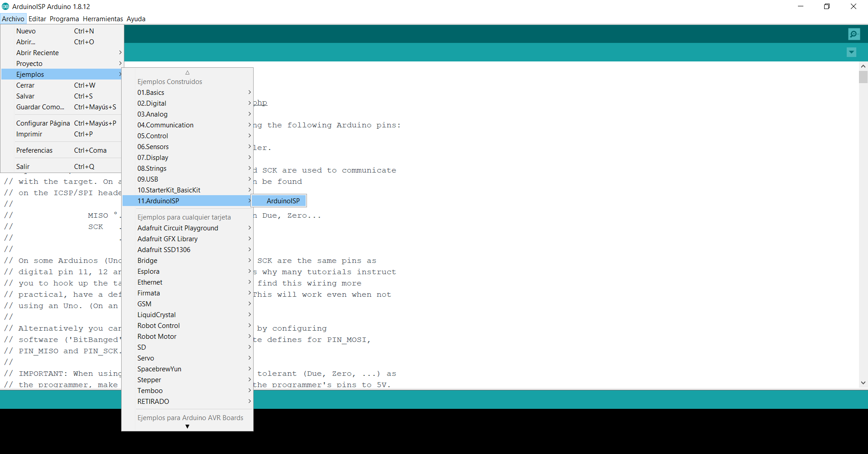Expand the RETIRADO examples submenu
The height and width of the screenshot is (454, 868).
(187, 402)
